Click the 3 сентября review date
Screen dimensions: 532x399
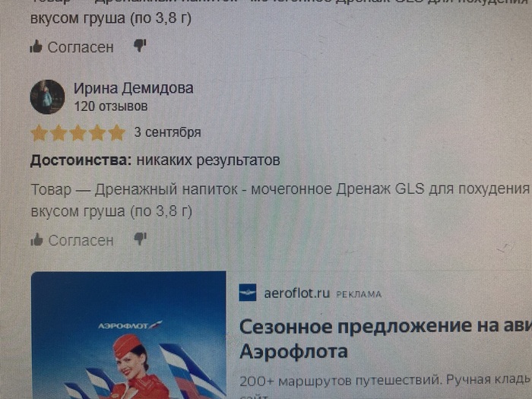[168, 132]
